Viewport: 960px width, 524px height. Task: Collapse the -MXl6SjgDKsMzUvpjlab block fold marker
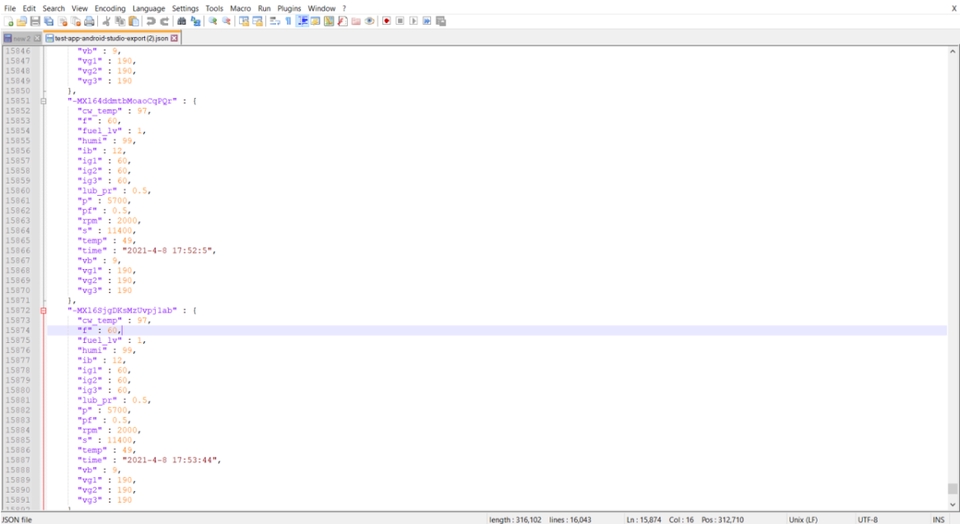43,310
